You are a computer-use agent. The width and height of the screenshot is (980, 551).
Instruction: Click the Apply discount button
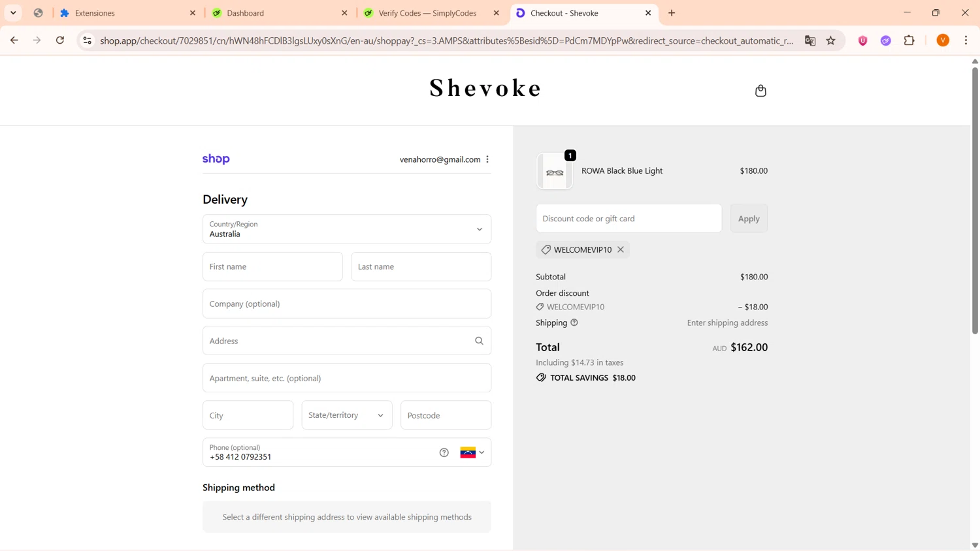749,219
